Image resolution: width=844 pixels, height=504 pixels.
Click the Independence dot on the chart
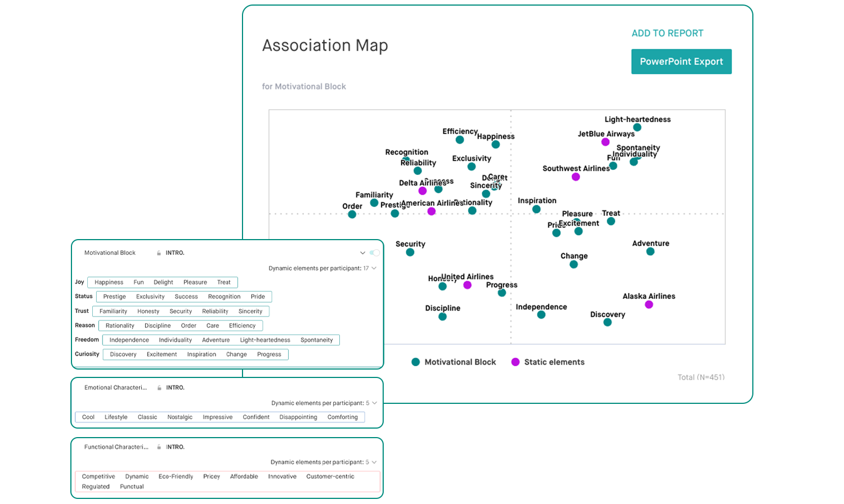coord(541,315)
